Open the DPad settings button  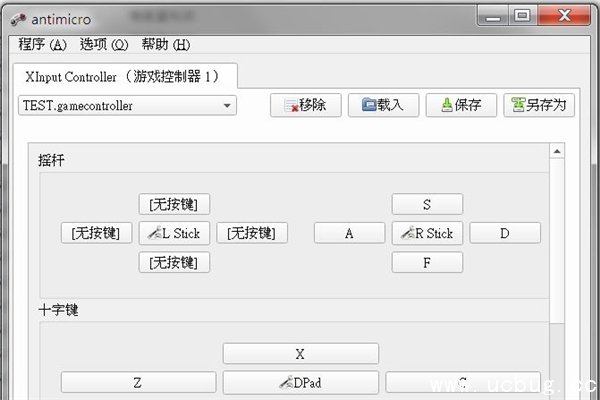point(300,383)
